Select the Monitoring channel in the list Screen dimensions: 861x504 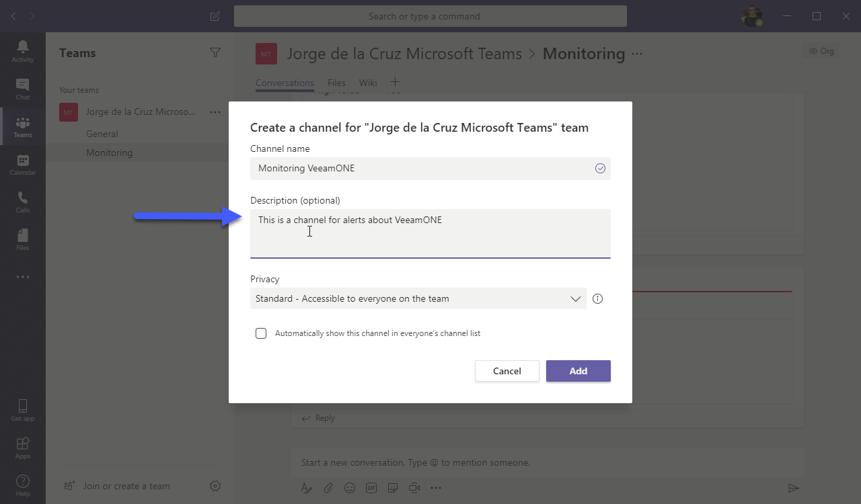110,153
